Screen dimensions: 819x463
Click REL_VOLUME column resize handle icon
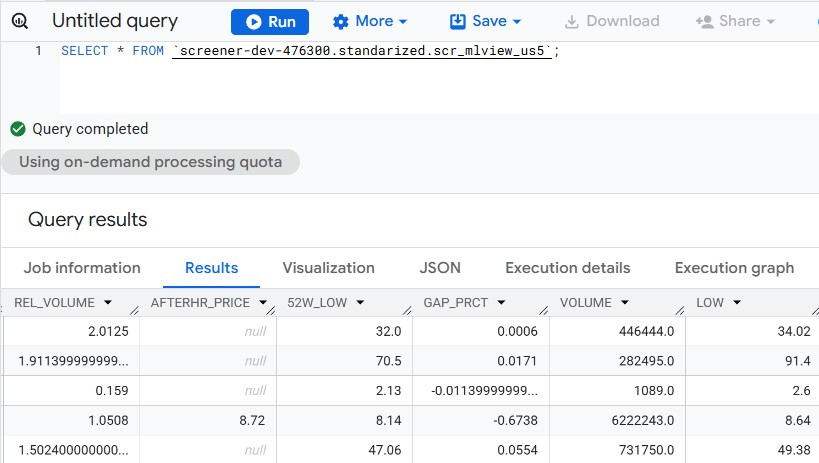click(134, 310)
